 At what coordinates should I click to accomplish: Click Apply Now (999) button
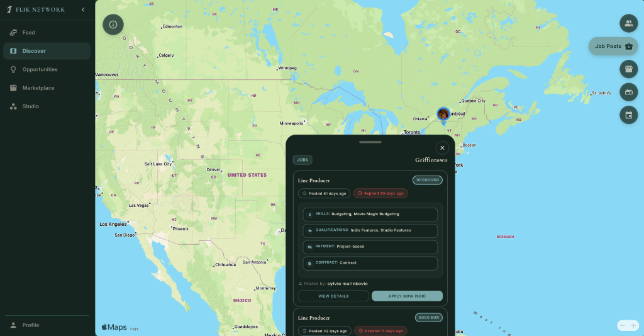click(407, 296)
